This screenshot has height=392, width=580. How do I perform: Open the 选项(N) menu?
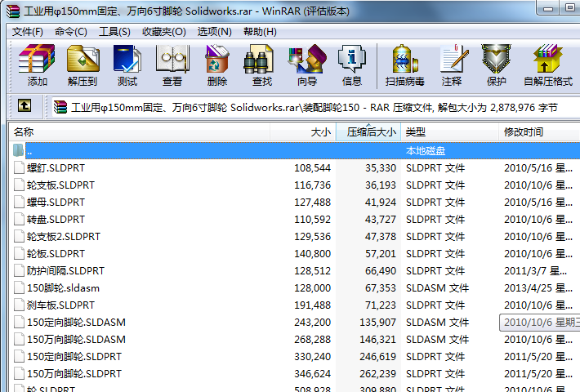(215, 32)
